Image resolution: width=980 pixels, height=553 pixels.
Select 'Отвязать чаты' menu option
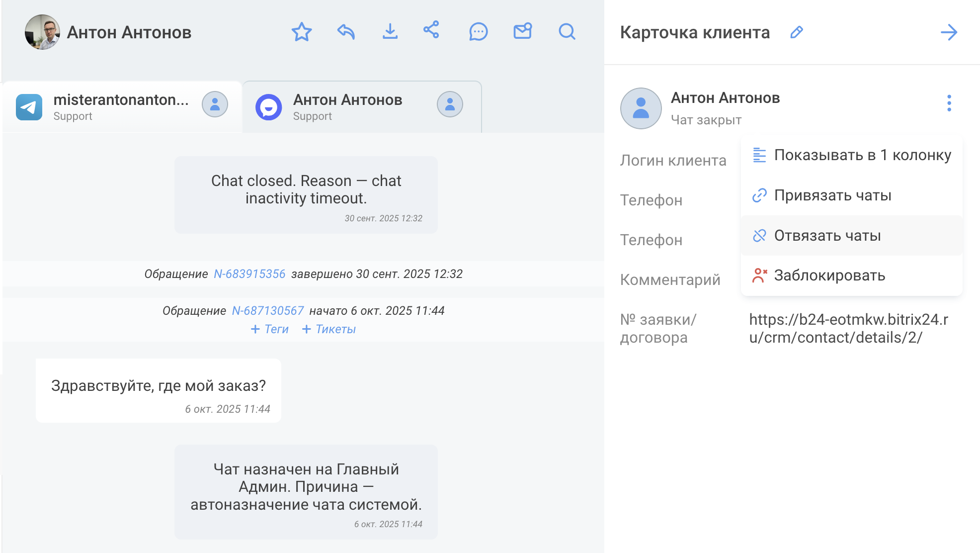click(827, 236)
